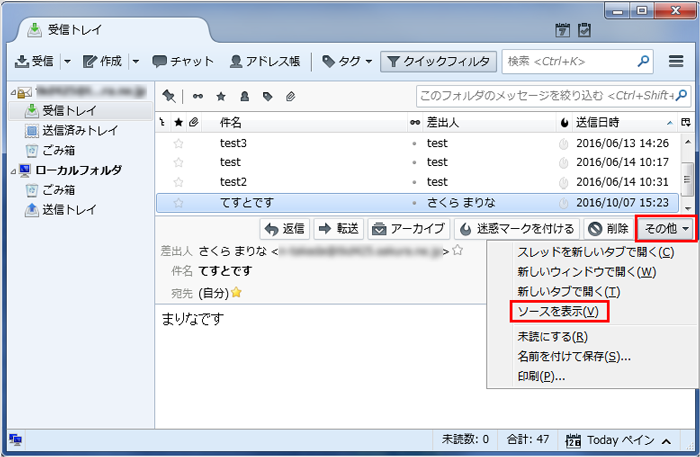Click the 返信 reply button

284,229
